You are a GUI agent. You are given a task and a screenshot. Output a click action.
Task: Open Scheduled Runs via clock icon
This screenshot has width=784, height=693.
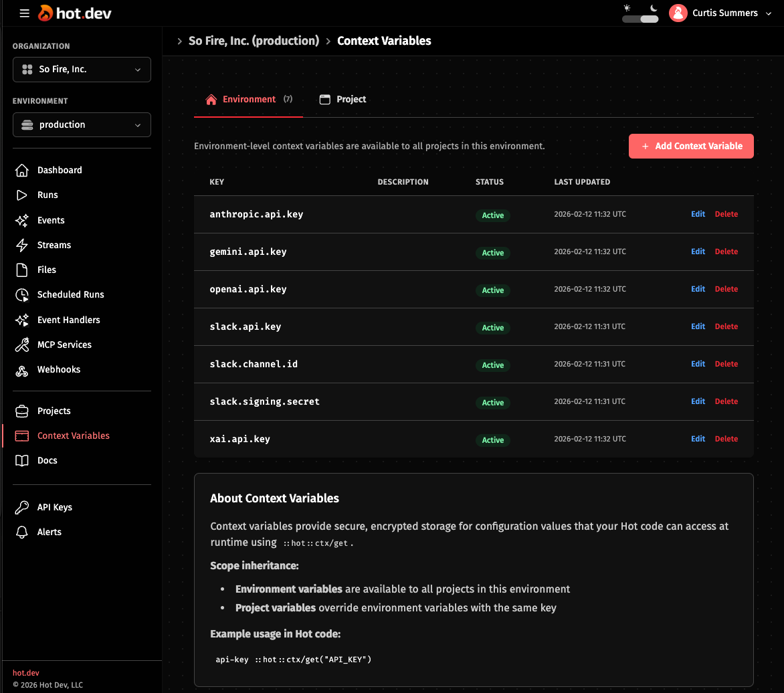click(x=22, y=295)
